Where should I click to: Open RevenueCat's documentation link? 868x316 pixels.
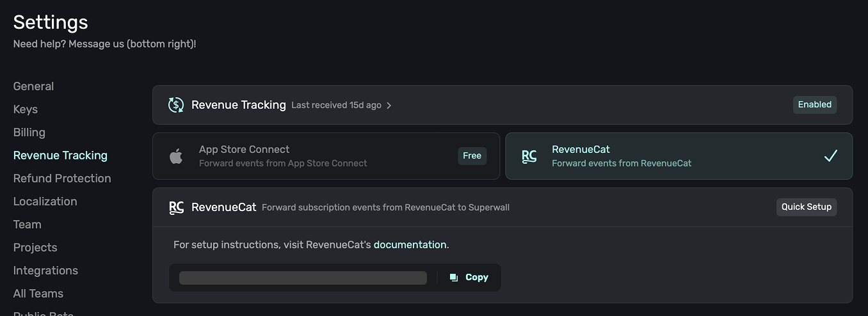pos(410,244)
